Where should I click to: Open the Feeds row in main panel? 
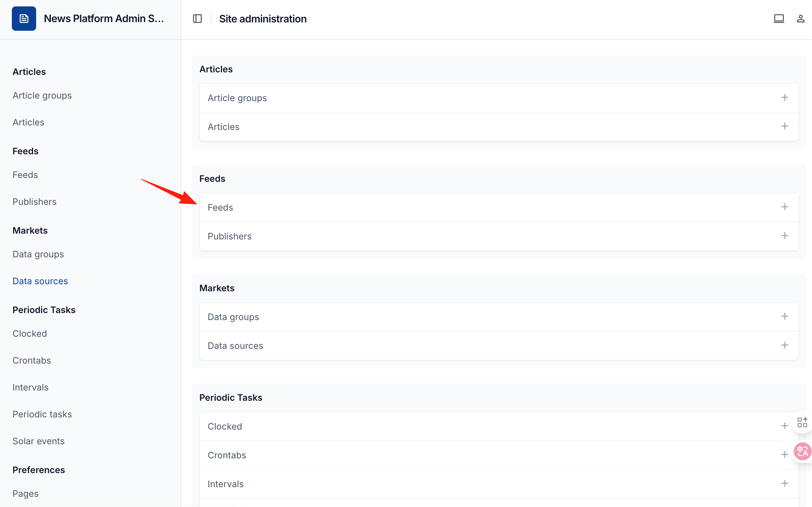499,207
